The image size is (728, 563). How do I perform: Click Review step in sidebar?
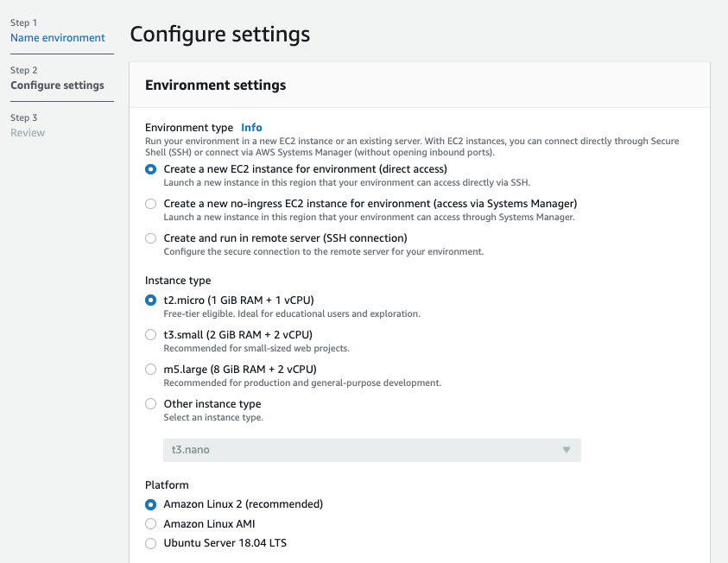point(28,133)
